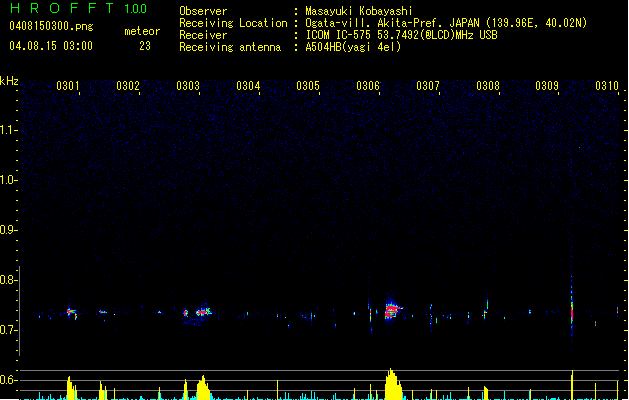Select the ICOM IC-575 53.7492 MHz receiver text
Screen dimensions: 629x400
401,35
